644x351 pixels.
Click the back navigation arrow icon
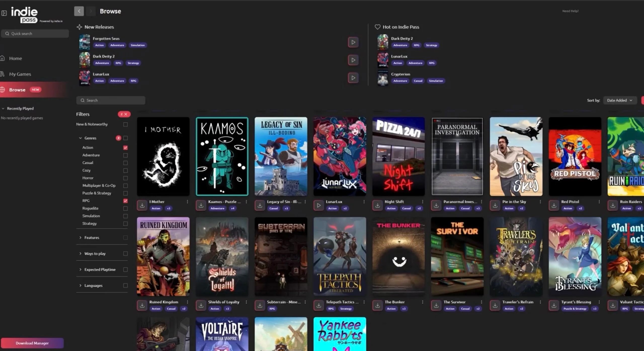tap(79, 11)
